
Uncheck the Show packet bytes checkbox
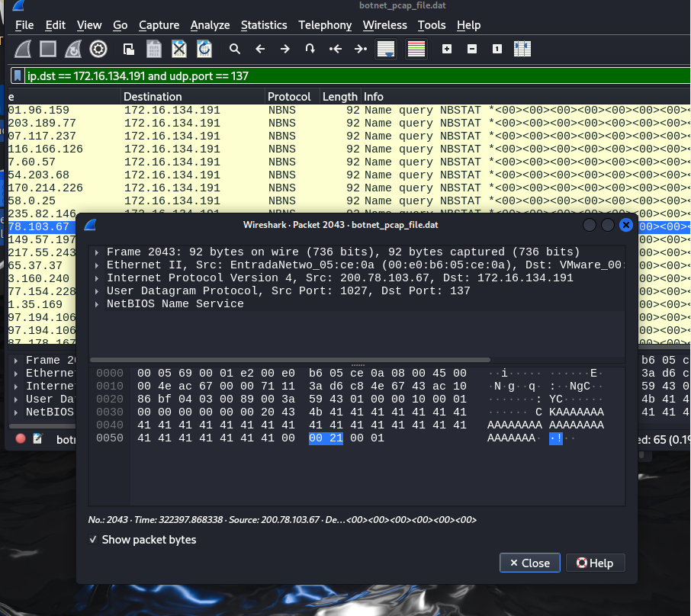[x=93, y=540]
